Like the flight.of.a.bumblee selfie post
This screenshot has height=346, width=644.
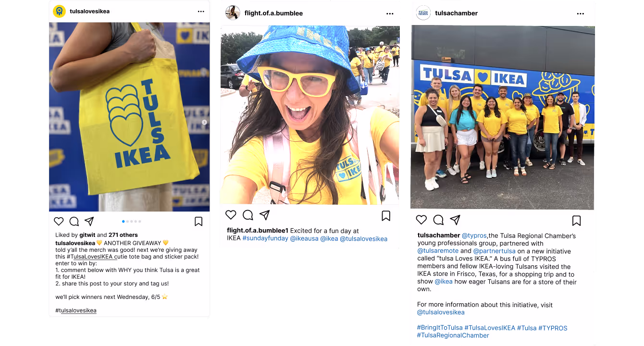point(231,215)
